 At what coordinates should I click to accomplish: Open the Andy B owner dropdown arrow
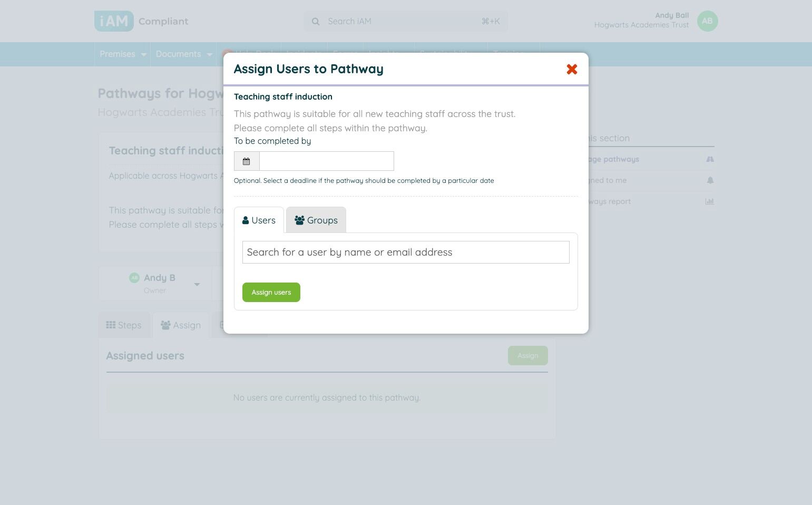pos(197,284)
